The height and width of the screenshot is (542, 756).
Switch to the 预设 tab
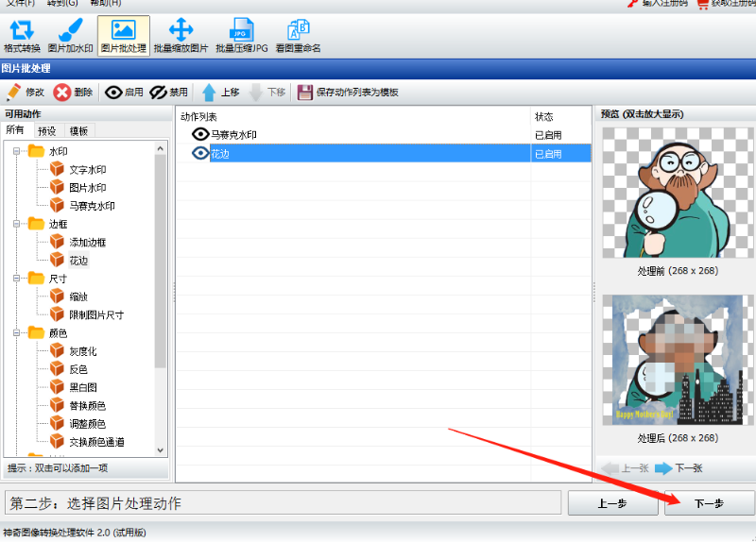point(46,130)
